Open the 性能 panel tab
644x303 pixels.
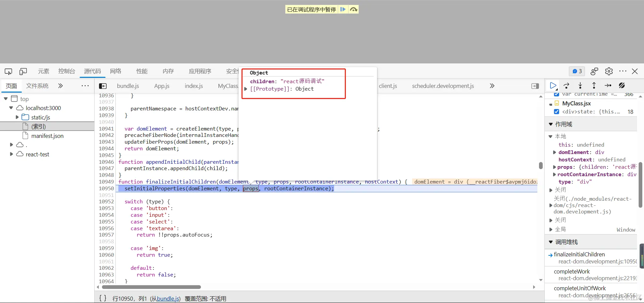pyautogui.click(x=142, y=71)
